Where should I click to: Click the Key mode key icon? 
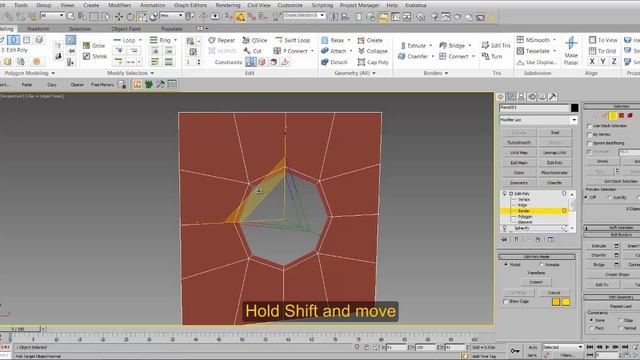click(515, 351)
